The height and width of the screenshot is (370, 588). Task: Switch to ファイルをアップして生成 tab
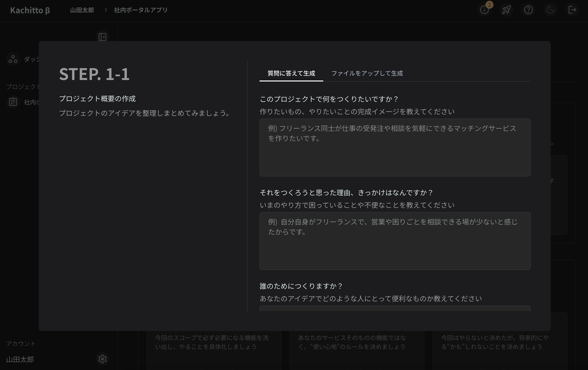click(x=367, y=73)
